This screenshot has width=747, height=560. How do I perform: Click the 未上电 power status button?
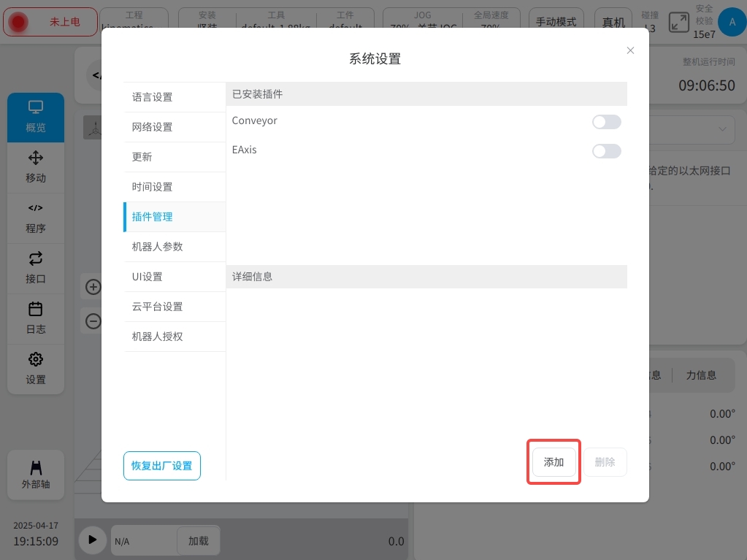click(x=50, y=22)
